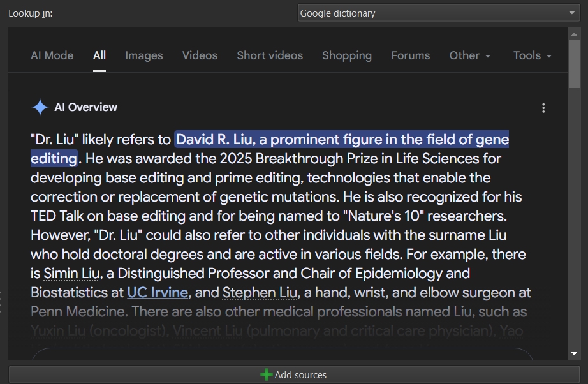
Task: Click the scrollbar down arrow
Action: coord(575,353)
